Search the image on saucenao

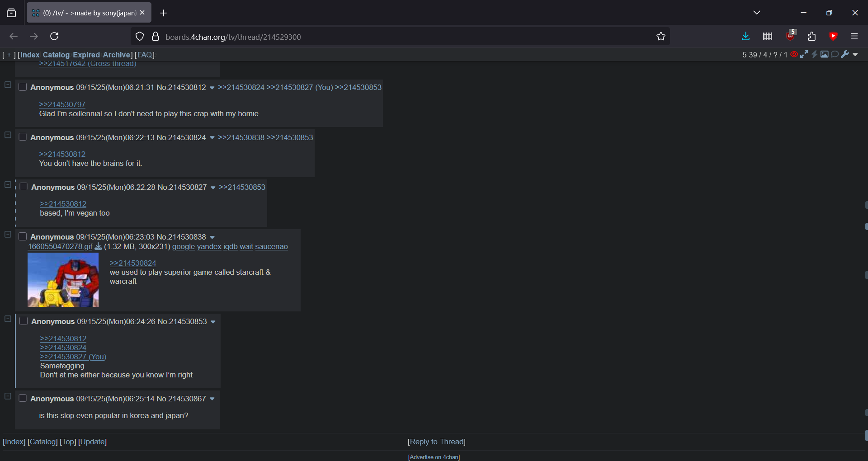[271, 247]
